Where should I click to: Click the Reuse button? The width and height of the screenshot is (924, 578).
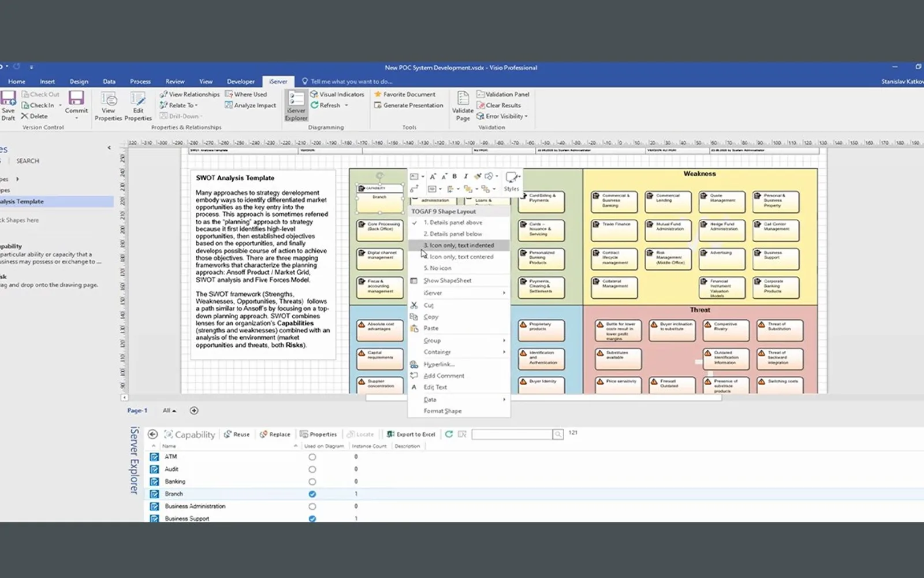(237, 434)
